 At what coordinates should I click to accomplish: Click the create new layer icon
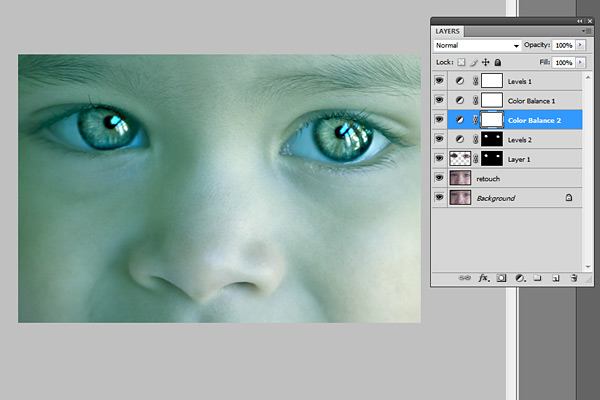pos(555,278)
